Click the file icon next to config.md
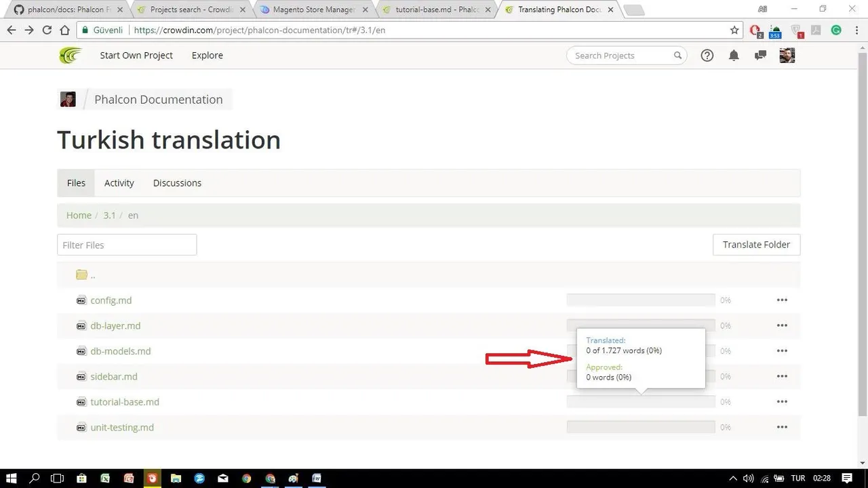The width and height of the screenshot is (868, 488). click(x=81, y=300)
